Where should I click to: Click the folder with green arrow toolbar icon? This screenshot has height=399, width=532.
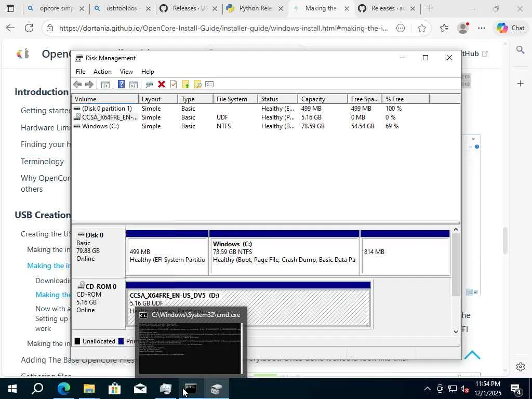tap(185, 84)
